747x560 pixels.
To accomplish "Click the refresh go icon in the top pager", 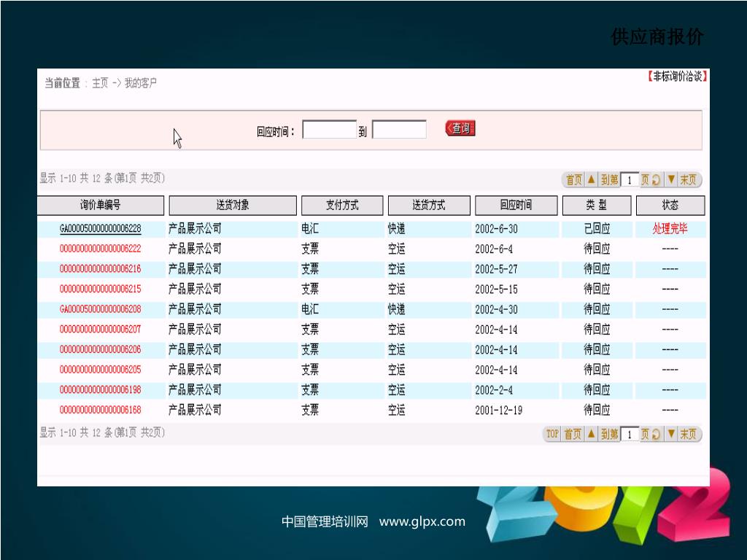I will (656, 180).
